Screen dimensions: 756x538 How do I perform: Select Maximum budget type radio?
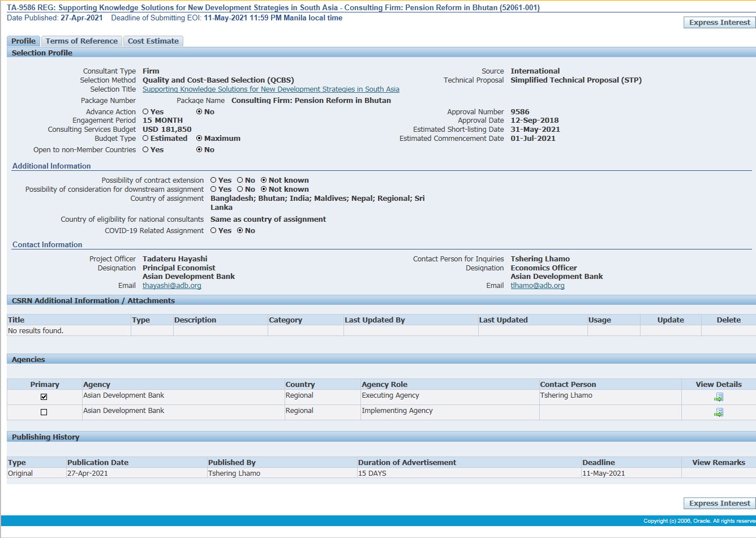(199, 138)
